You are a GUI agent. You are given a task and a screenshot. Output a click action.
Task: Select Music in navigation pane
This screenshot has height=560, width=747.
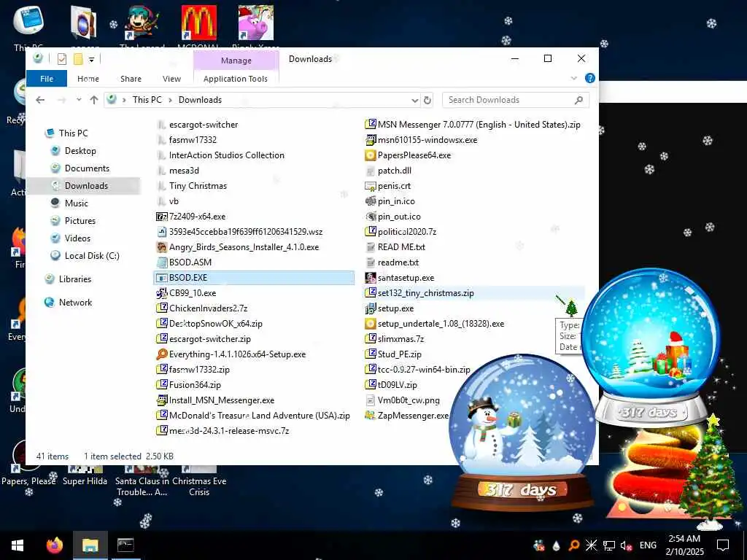(76, 203)
